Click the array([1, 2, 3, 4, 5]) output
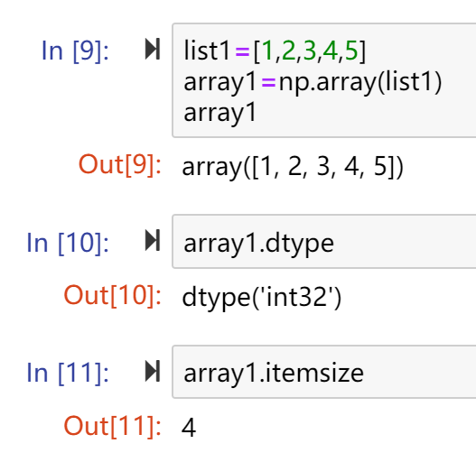This screenshot has height=453, width=476. click(x=293, y=167)
